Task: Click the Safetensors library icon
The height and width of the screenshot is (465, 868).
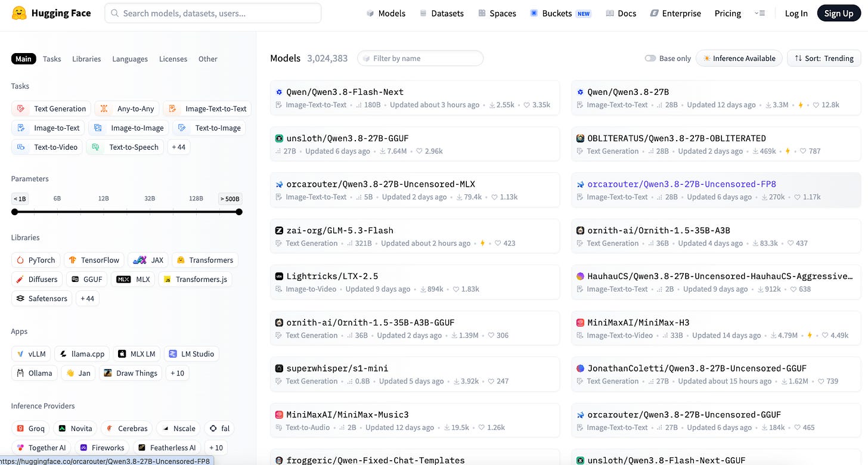Action: coord(21,298)
